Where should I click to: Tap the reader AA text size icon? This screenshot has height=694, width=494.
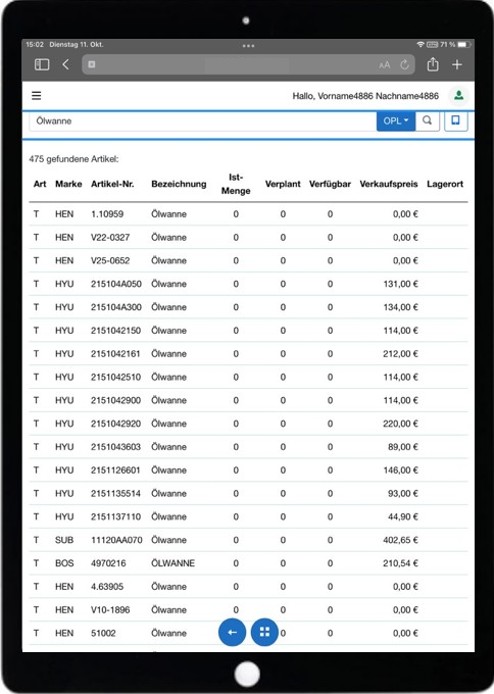[x=385, y=65]
